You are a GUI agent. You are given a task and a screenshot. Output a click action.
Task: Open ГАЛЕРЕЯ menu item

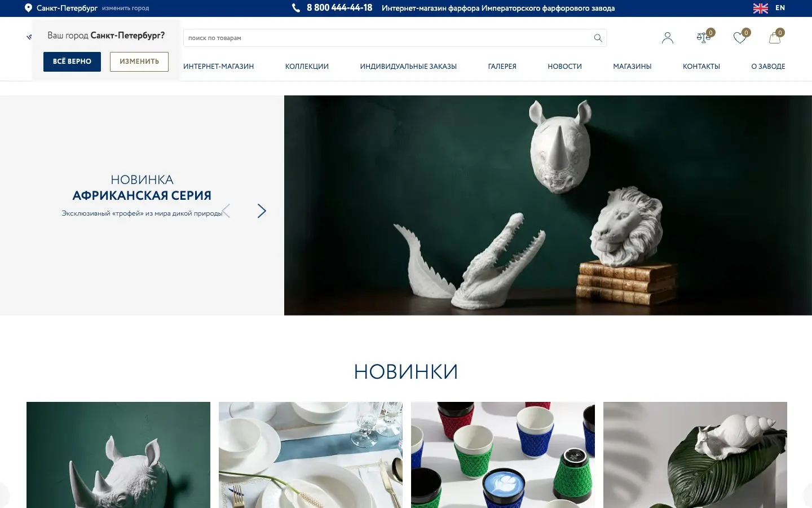tap(502, 67)
